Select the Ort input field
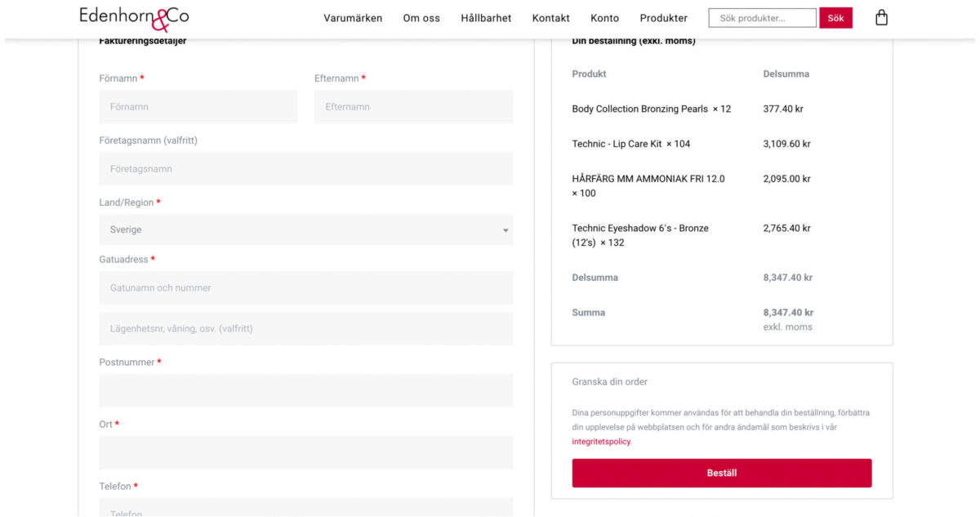 [306, 453]
